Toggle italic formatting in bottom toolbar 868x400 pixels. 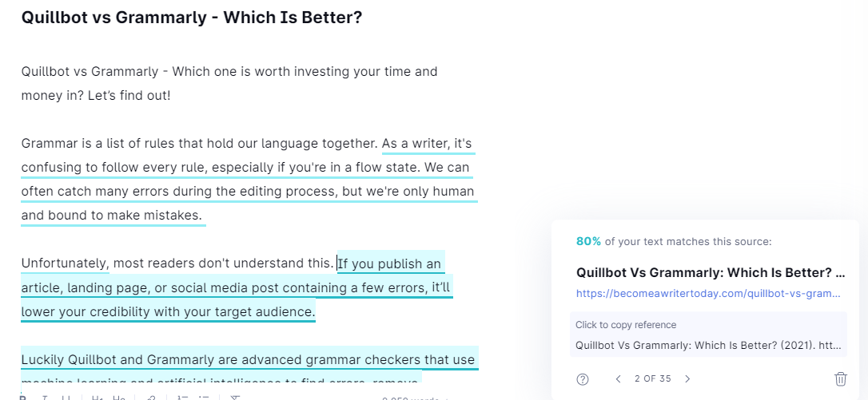point(45,398)
